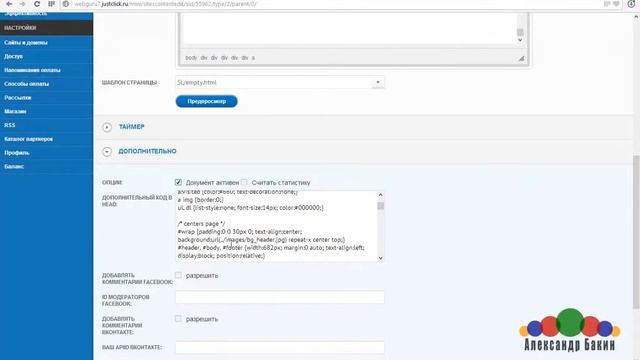
Task: Expand the ТАЙМЕР section arrow
Action: click(107, 127)
